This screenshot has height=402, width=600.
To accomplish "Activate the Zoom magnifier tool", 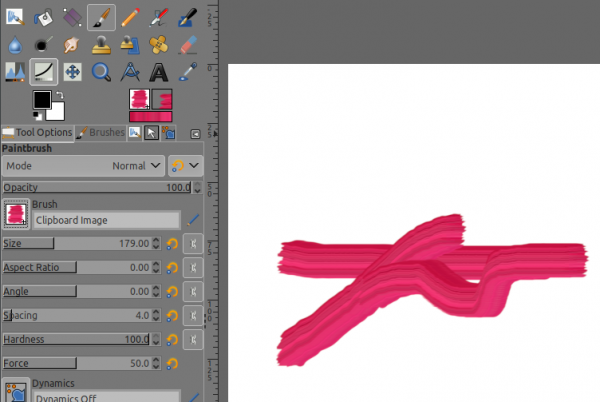I will pos(101,72).
